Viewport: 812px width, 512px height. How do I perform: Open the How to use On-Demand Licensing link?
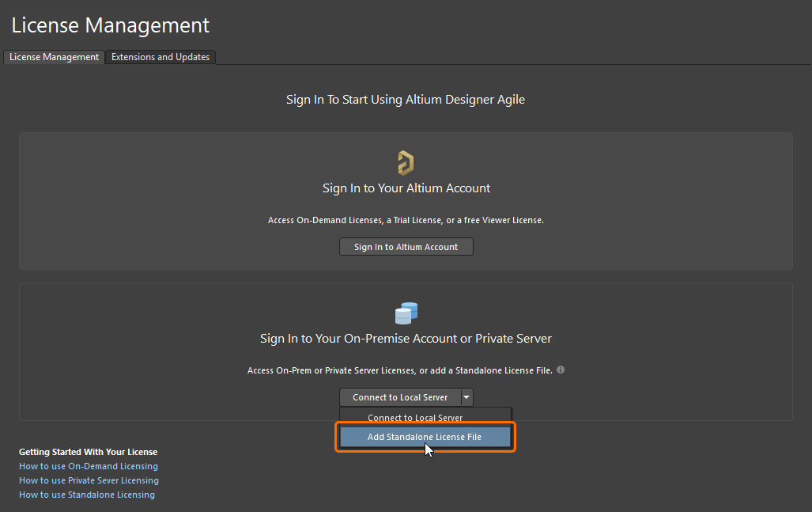(89, 466)
